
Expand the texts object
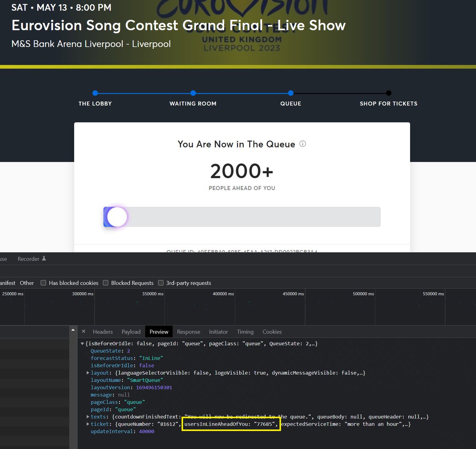pyautogui.click(x=88, y=416)
